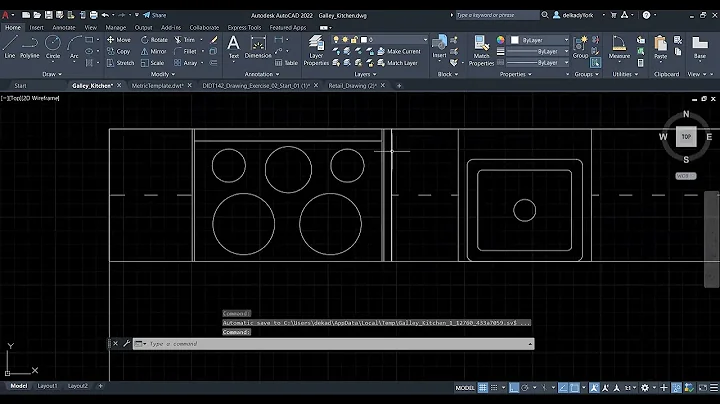The image size is (720, 404).
Task: Click the Polyline tool
Action: click(x=30, y=46)
